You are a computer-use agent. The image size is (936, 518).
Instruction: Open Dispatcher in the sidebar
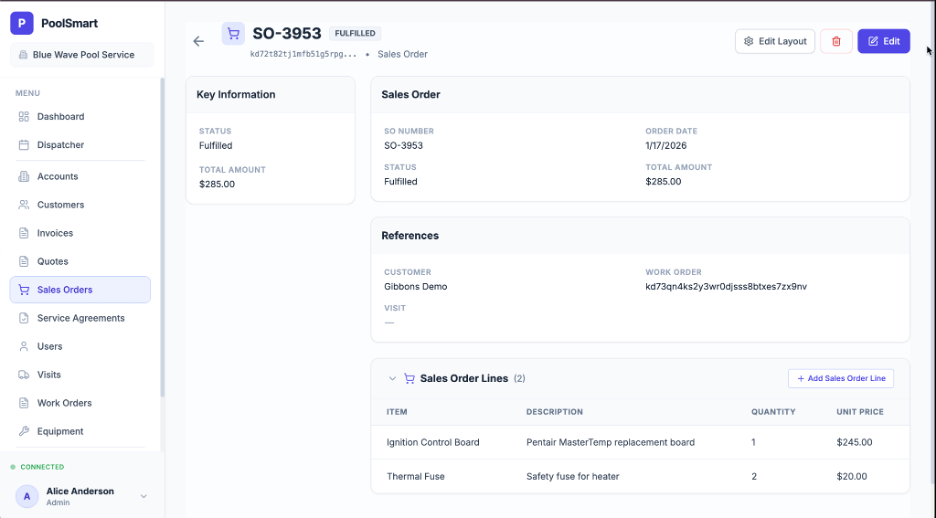60,145
